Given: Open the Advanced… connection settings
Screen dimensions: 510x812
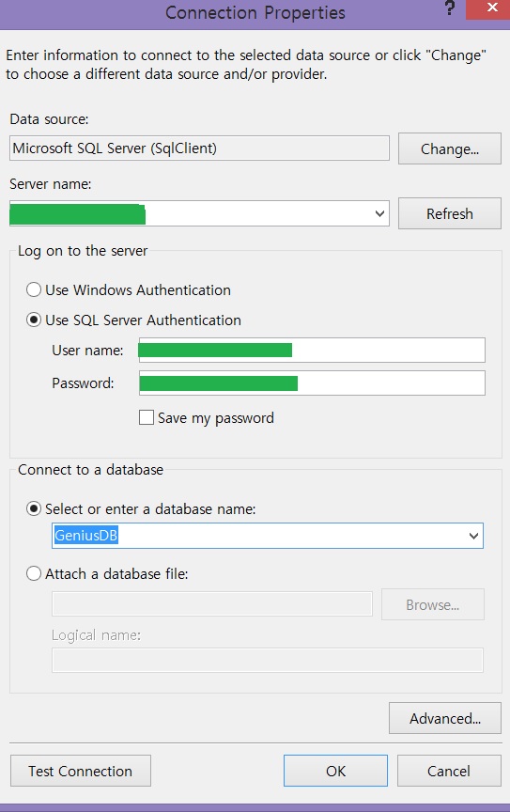Looking at the screenshot, I should click(x=445, y=718).
